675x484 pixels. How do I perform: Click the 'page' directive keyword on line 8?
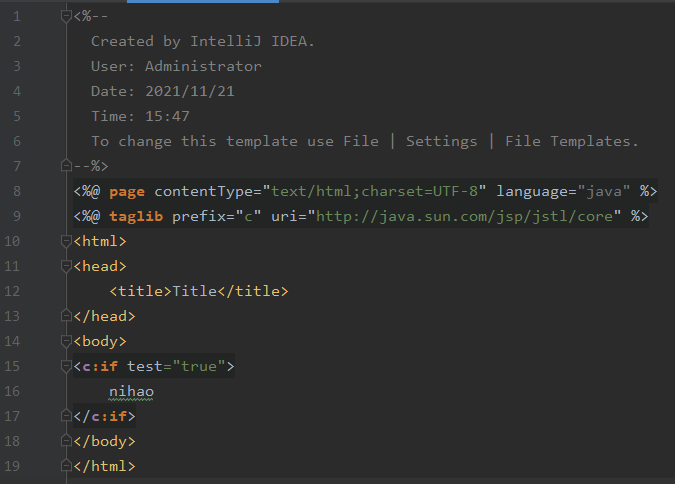[127, 192]
